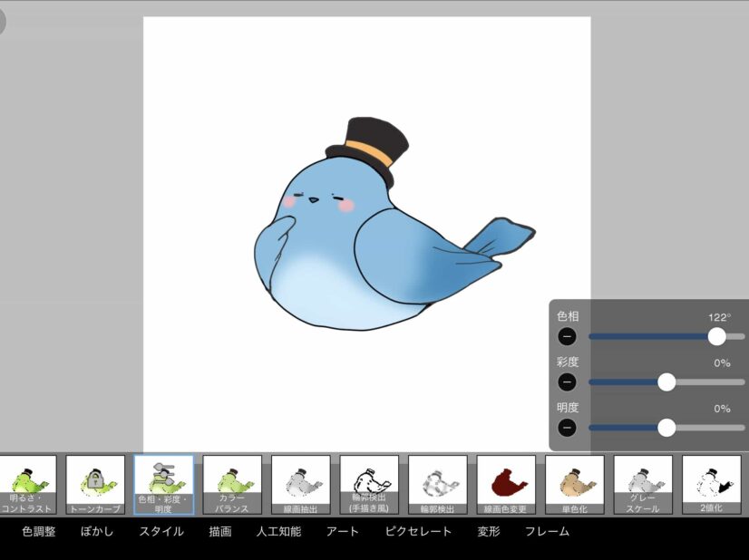Choose the トーンカーブ filter with lock icon
The image size is (749, 560).
coord(95,485)
